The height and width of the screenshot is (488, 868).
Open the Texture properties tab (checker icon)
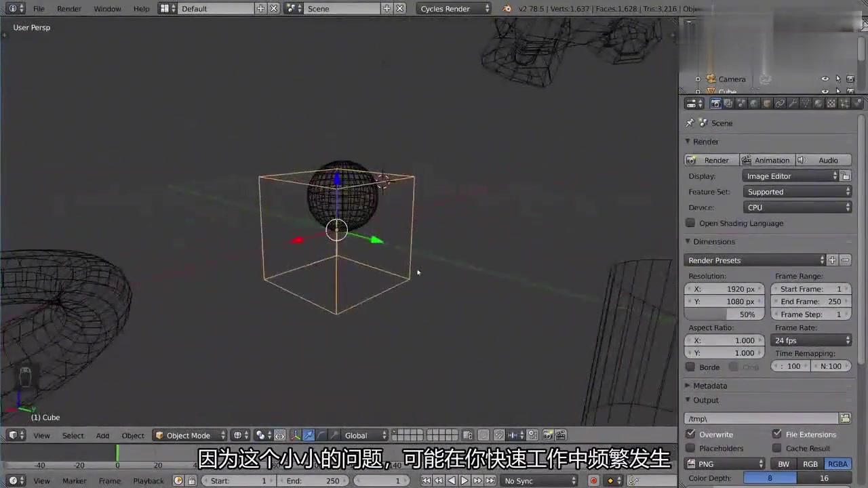(x=831, y=104)
